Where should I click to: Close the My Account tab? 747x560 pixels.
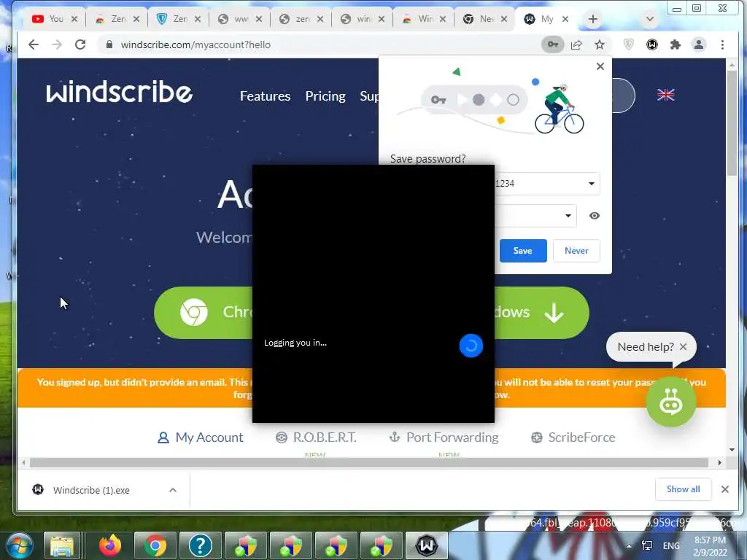(565, 19)
